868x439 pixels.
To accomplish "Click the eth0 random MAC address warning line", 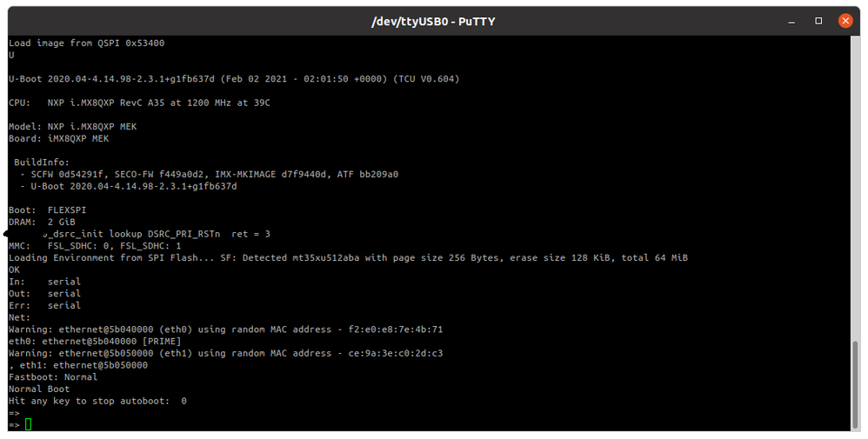I will 225,329.
